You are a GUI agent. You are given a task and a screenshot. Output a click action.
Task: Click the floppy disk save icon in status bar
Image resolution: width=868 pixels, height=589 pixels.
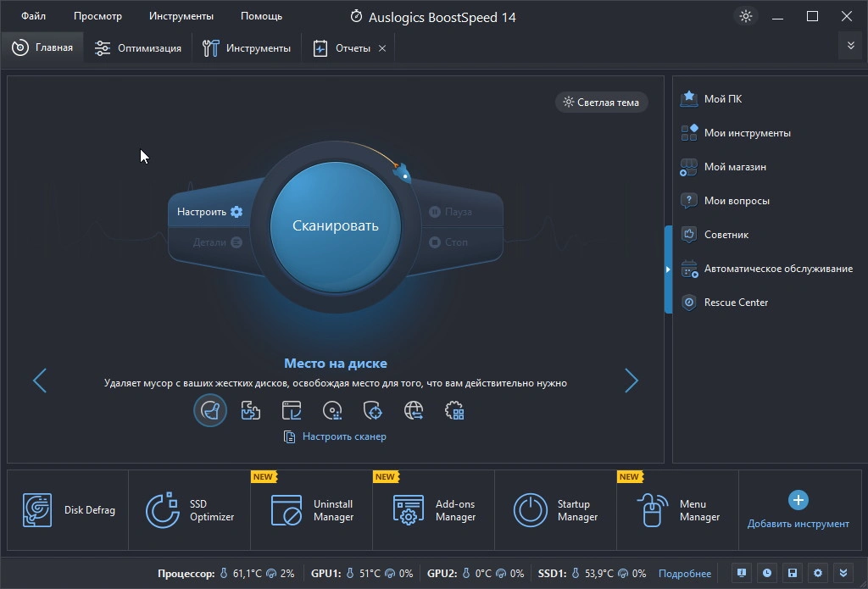[x=793, y=573]
